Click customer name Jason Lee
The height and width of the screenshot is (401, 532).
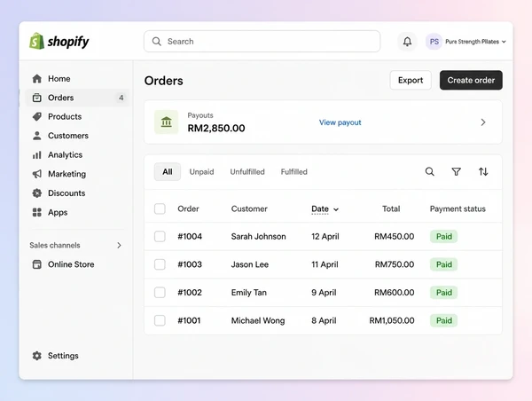(250, 264)
